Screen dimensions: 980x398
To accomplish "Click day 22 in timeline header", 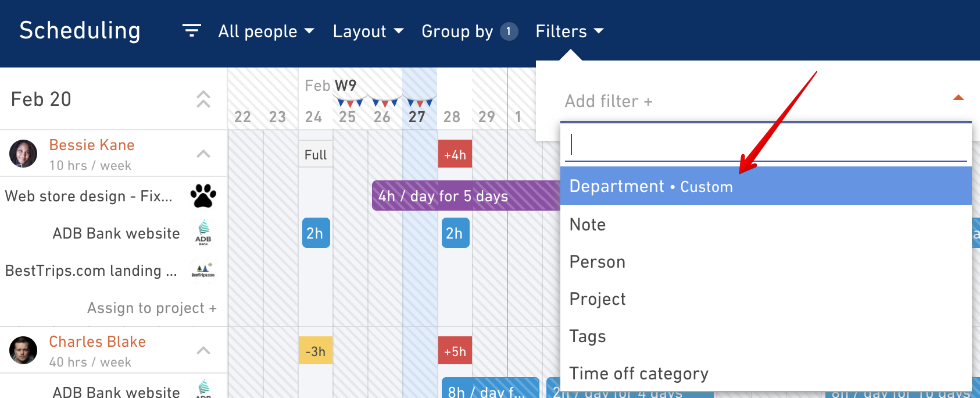I will pos(242,117).
